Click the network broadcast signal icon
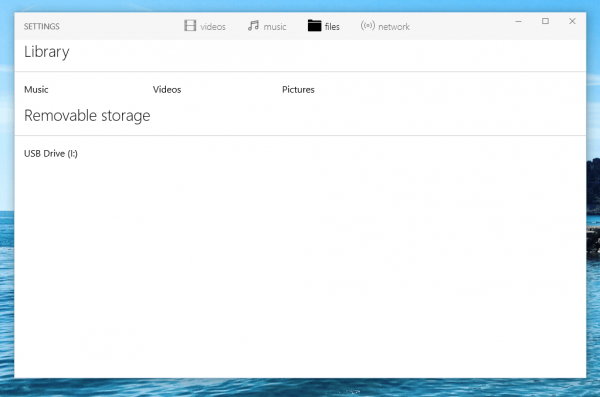 point(367,26)
